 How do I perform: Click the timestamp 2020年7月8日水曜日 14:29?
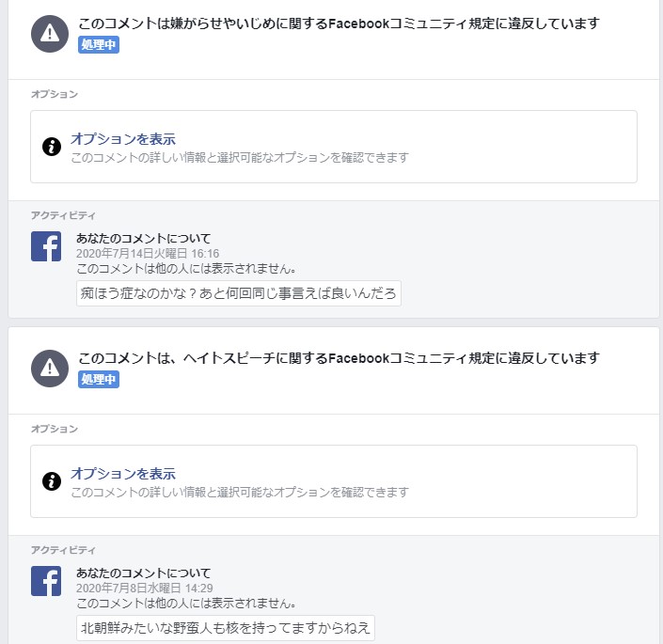click(x=144, y=589)
